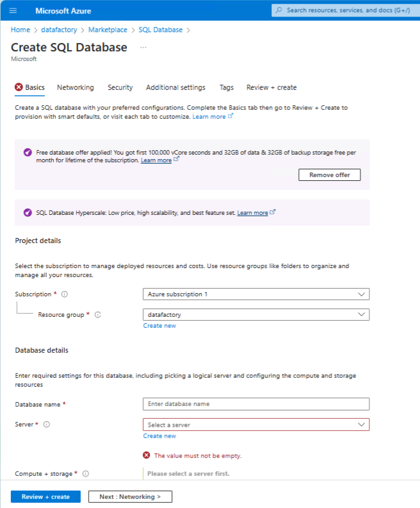Click 'Please select a server first.' text
This screenshot has width=420, height=508.
pyautogui.click(x=189, y=473)
